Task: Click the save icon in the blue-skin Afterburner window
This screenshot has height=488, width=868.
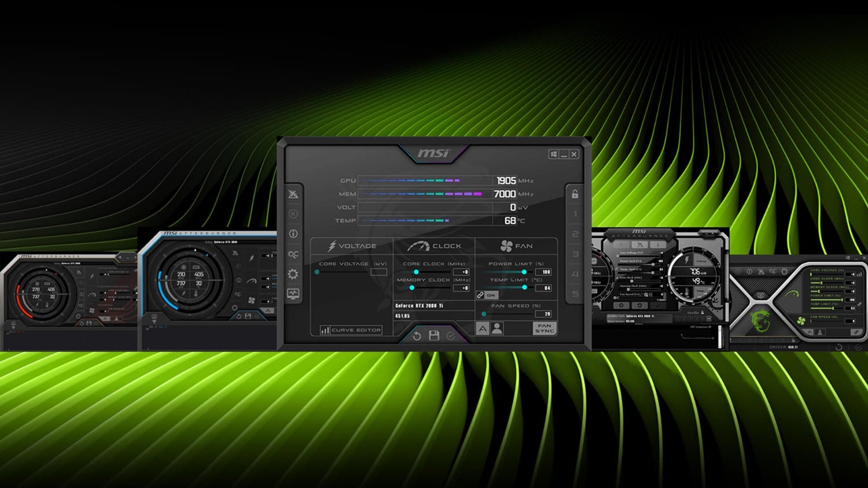Action: pos(248,316)
